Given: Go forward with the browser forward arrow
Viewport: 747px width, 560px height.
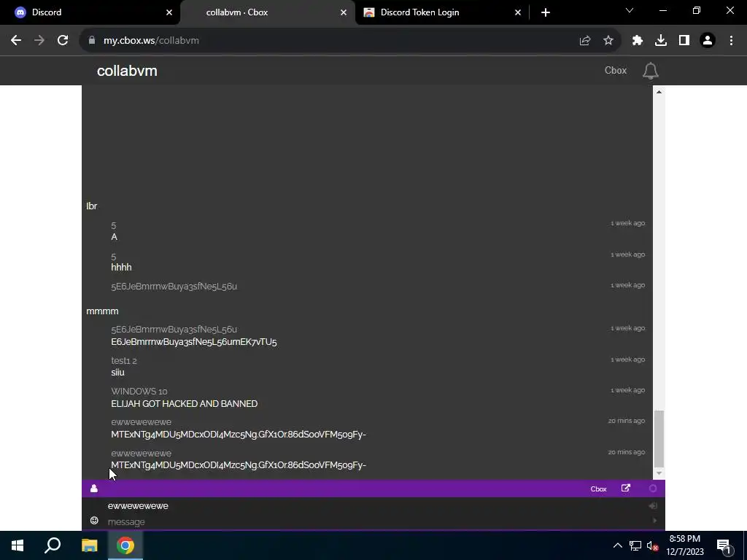Looking at the screenshot, I should click(x=39, y=41).
